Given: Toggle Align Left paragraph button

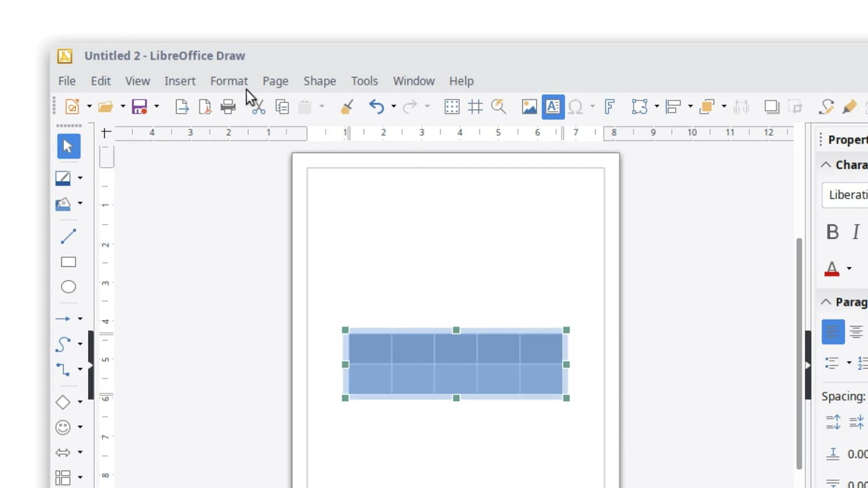Looking at the screenshot, I should coord(833,332).
